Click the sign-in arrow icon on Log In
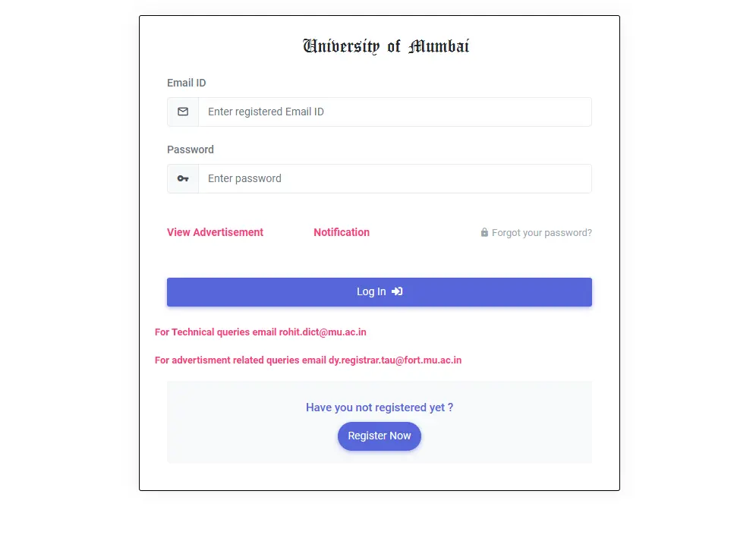The height and width of the screenshot is (538, 756). [397, 291]
